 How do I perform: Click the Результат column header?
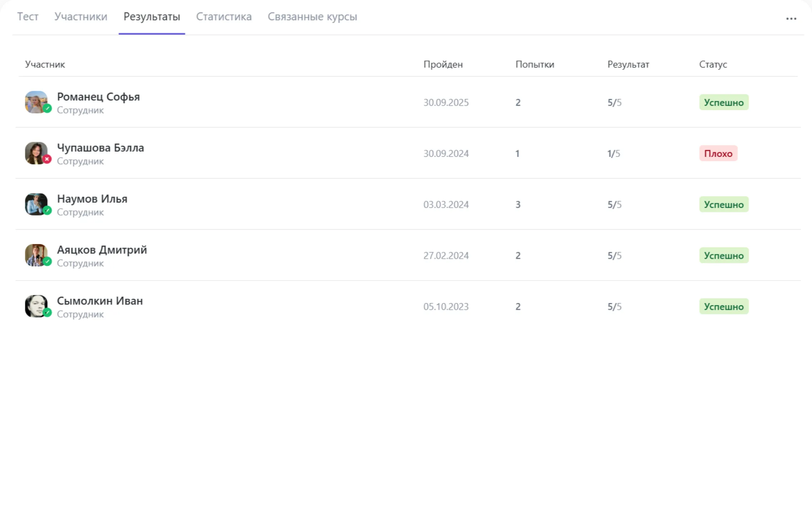tap(628, 64)
